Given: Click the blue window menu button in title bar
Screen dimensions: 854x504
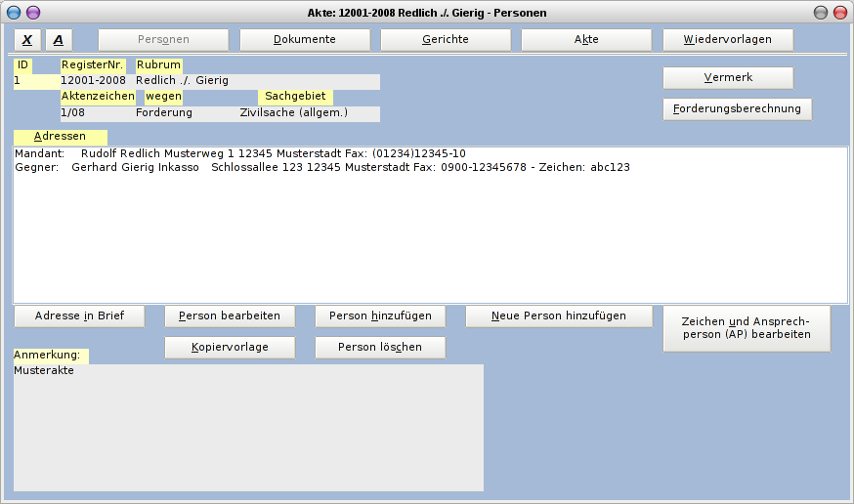Looking at the screenshot, I should 14,13.
